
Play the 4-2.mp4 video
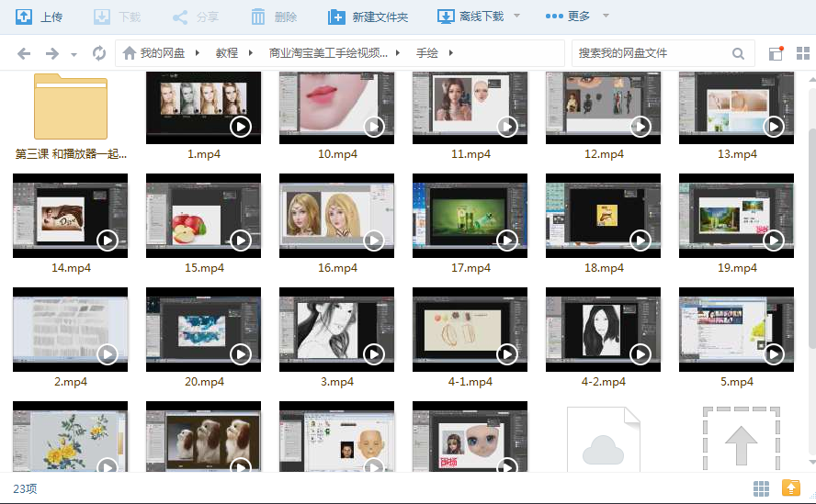point(640,354)
